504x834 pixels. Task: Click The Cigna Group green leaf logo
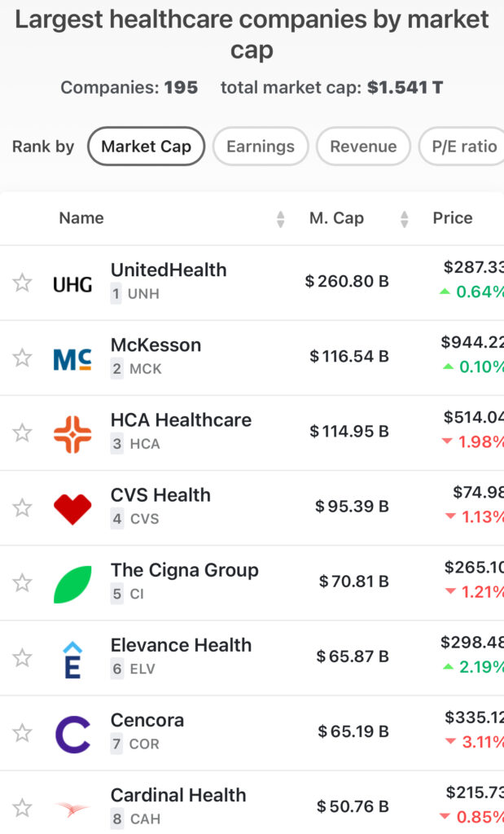click(72, 584)
